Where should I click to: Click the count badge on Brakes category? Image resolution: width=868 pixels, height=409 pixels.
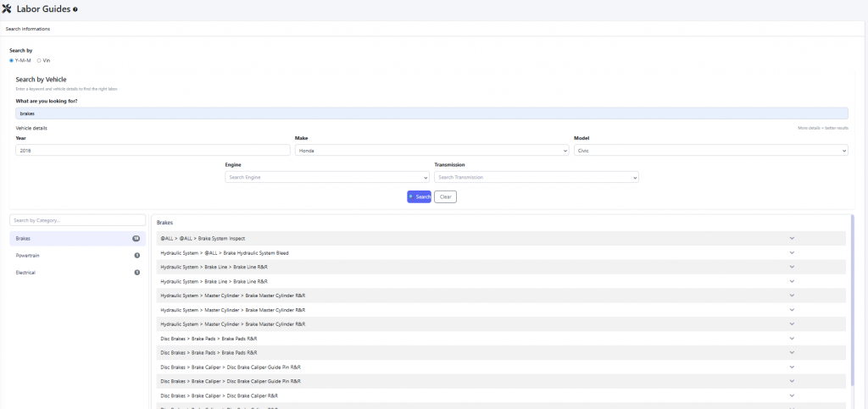(x=136, y=239)
